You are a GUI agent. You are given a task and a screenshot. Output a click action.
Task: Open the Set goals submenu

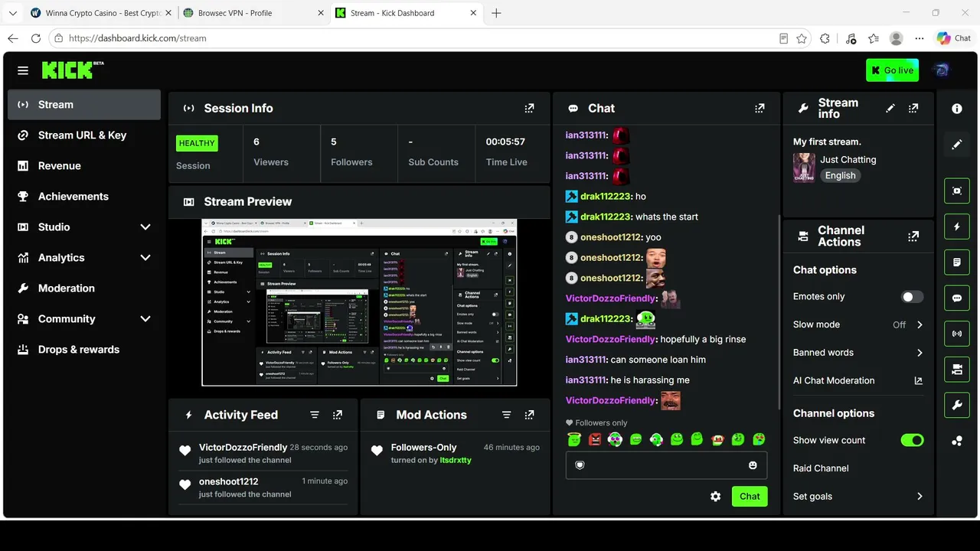click(858, 496)
